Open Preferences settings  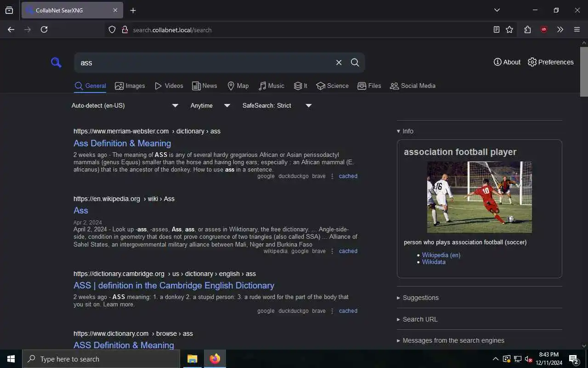pyautogui.click(x=551, y=62)
